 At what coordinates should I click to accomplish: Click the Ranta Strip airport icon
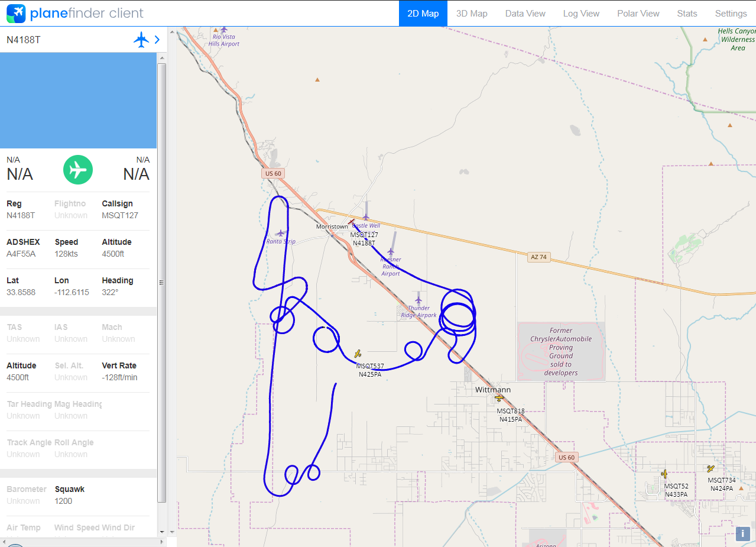tap(281, 233)
